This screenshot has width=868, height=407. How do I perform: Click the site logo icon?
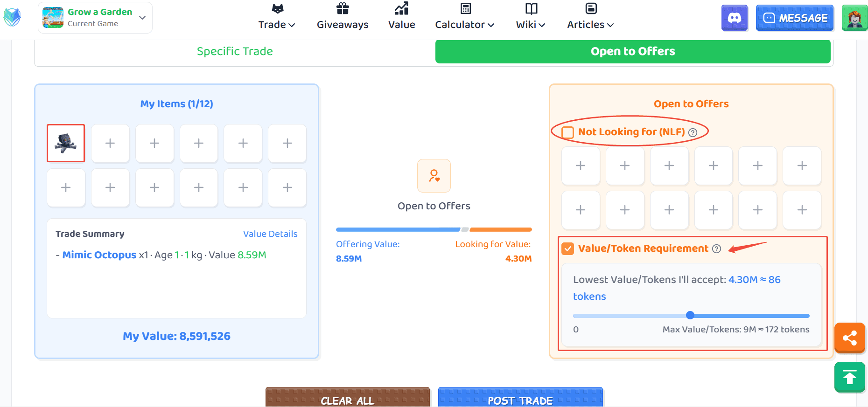click(12, 18)
